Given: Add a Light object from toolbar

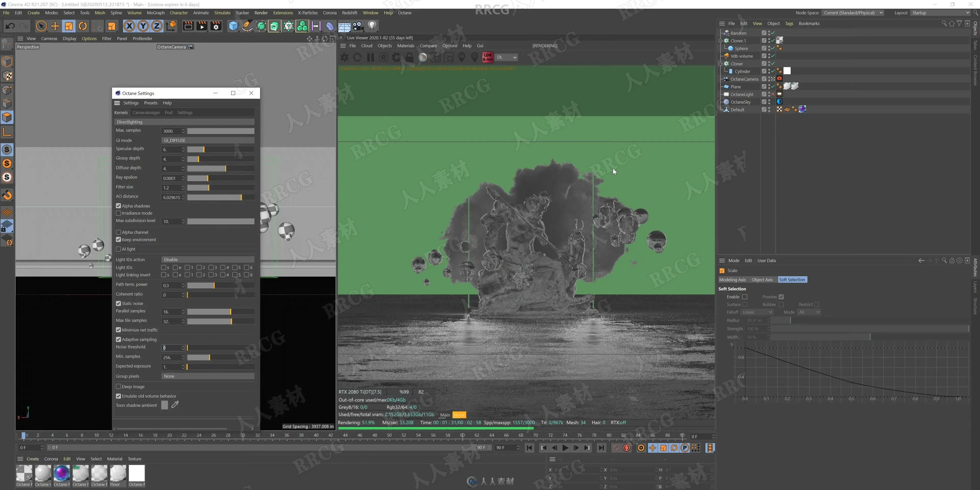Looking at the screenshot, I should tap(372, 26).
